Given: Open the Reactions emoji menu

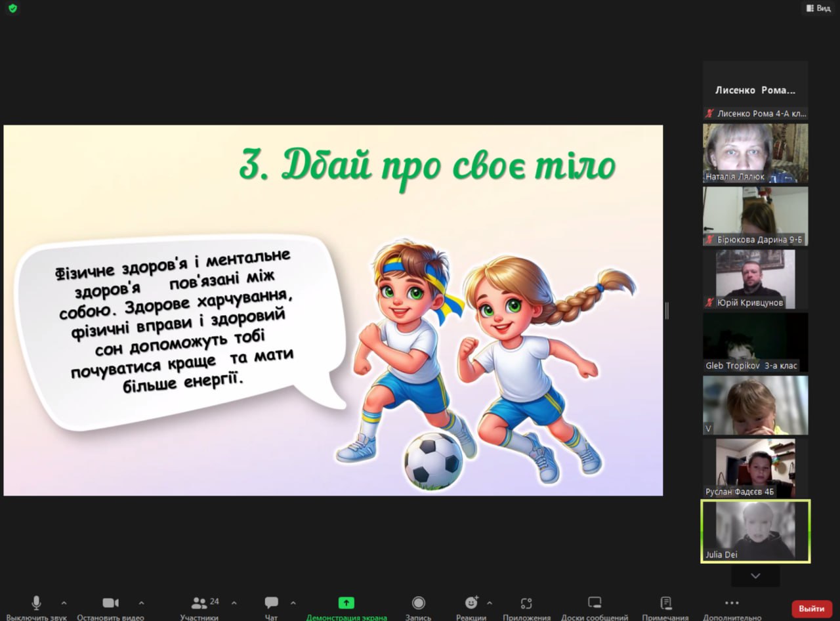Looking at the screenshot, I should [471, 603].
